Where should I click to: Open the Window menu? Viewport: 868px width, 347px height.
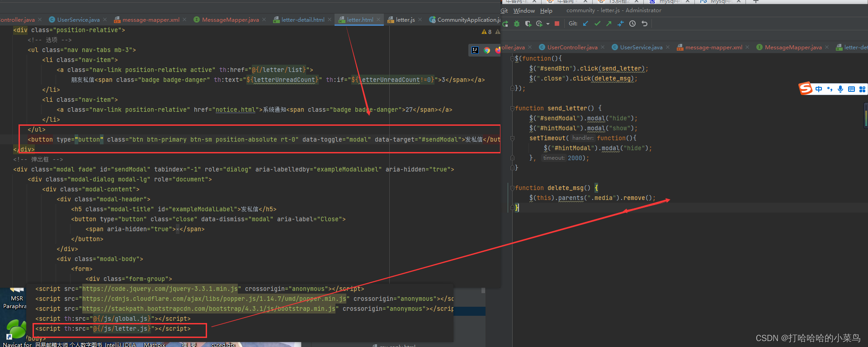(524, 10)
